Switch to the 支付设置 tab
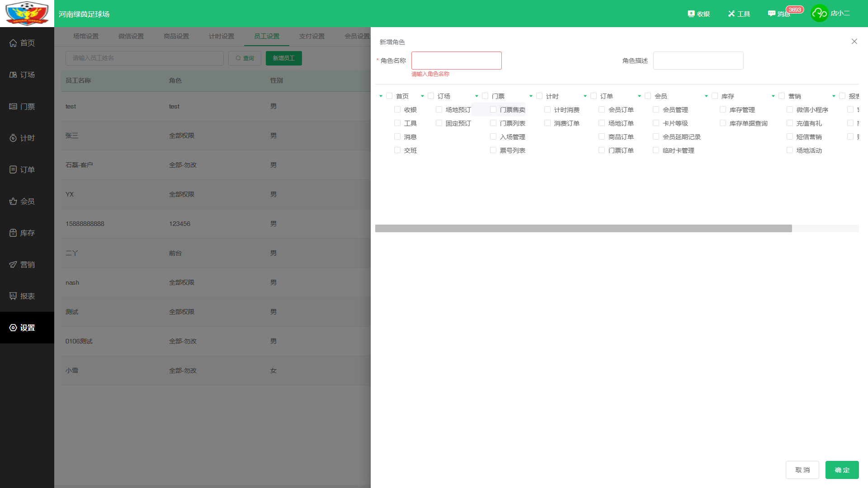This screenshot has width=868, height=488. [312, 36]
